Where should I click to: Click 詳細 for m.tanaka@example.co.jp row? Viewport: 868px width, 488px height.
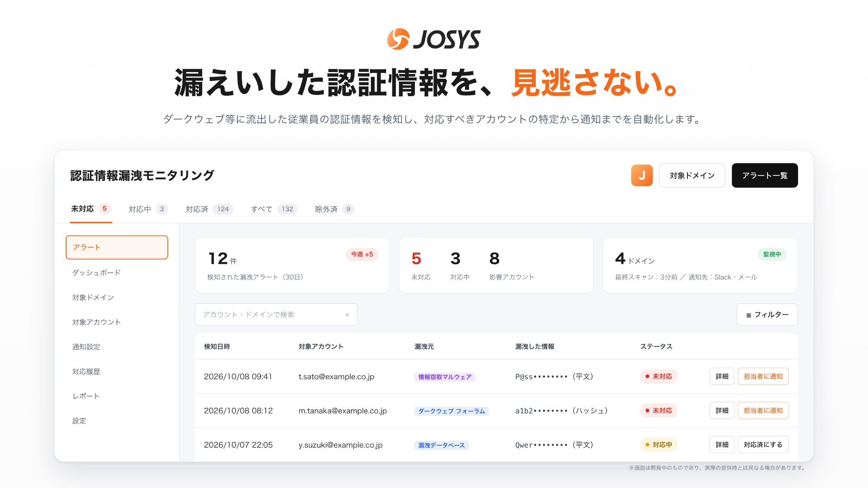722,410
